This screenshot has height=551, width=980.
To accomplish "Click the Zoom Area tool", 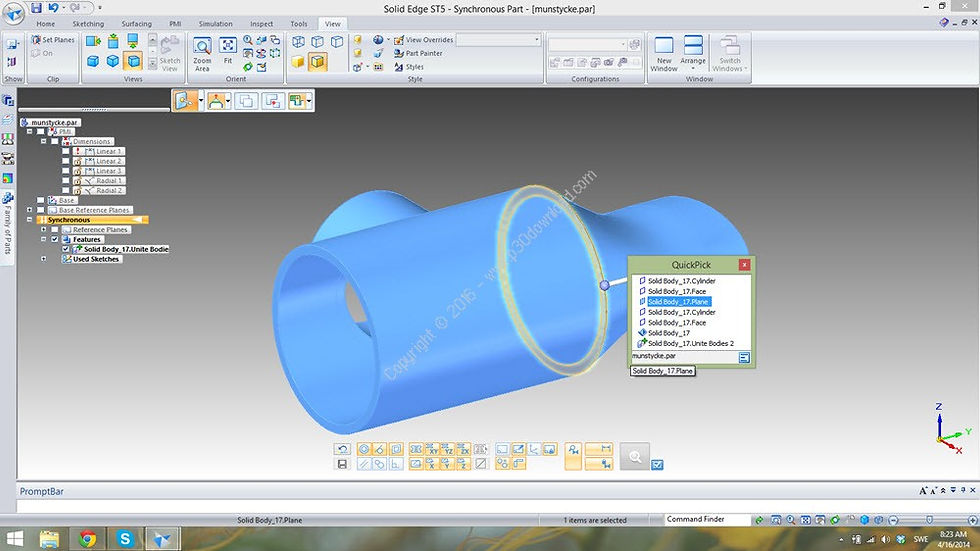I will click(202, 54).
